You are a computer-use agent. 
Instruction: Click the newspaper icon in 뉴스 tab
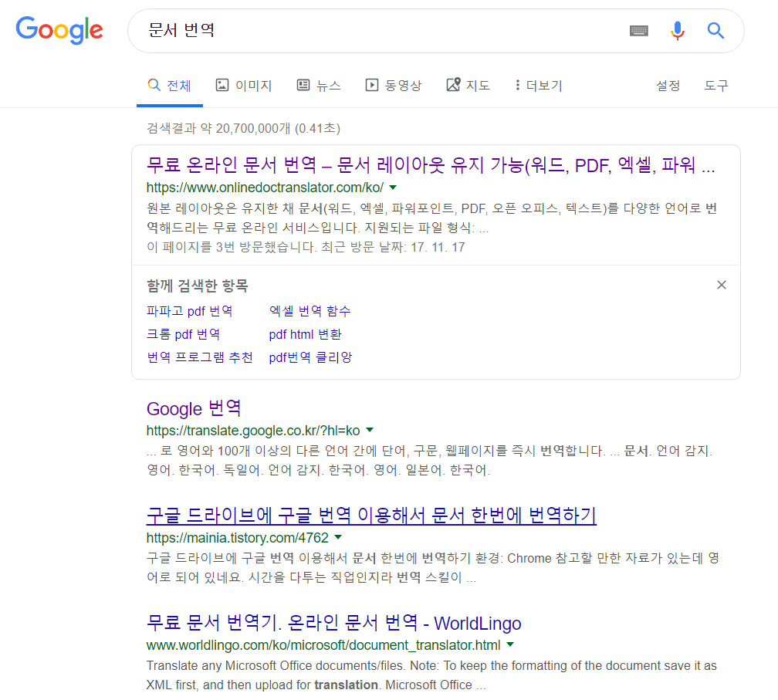pos(303,85)
